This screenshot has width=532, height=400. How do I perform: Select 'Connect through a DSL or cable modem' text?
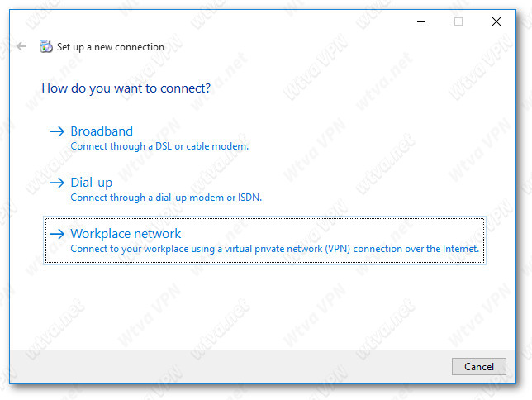(x=159, y=146)
